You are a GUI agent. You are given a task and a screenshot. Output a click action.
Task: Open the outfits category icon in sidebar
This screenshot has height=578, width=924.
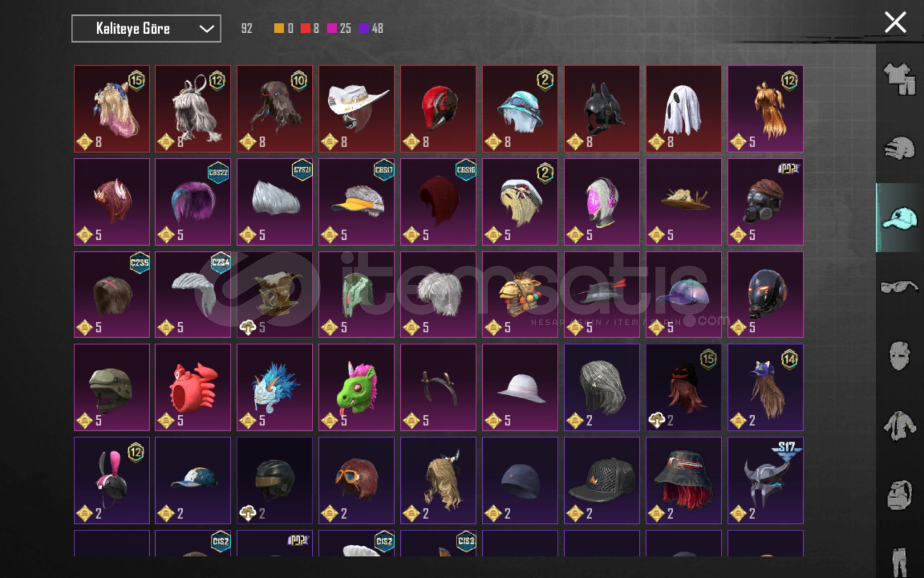tap(899, 79)
